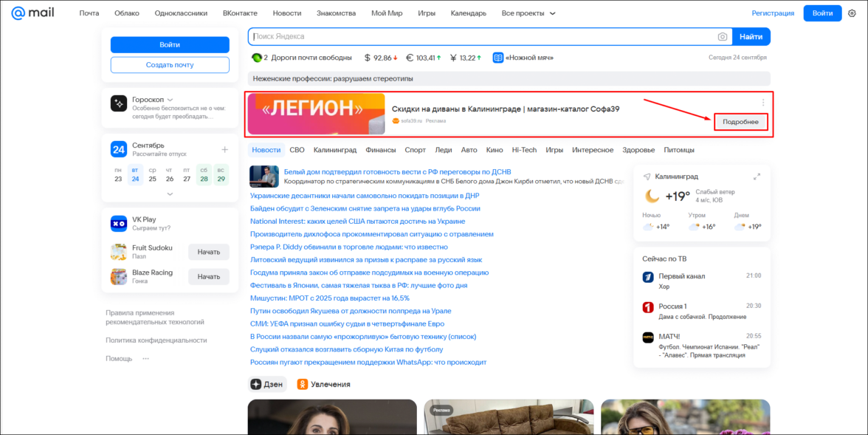Click the dollar exchange rate 92,86
868x435 pixels.
381,58
